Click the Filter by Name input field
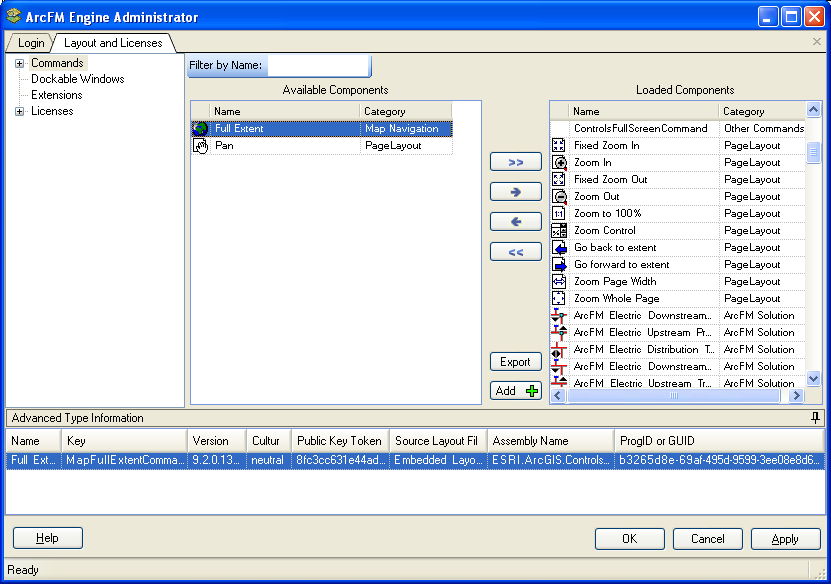Viewport: 831px width, 584px height. 318,65
